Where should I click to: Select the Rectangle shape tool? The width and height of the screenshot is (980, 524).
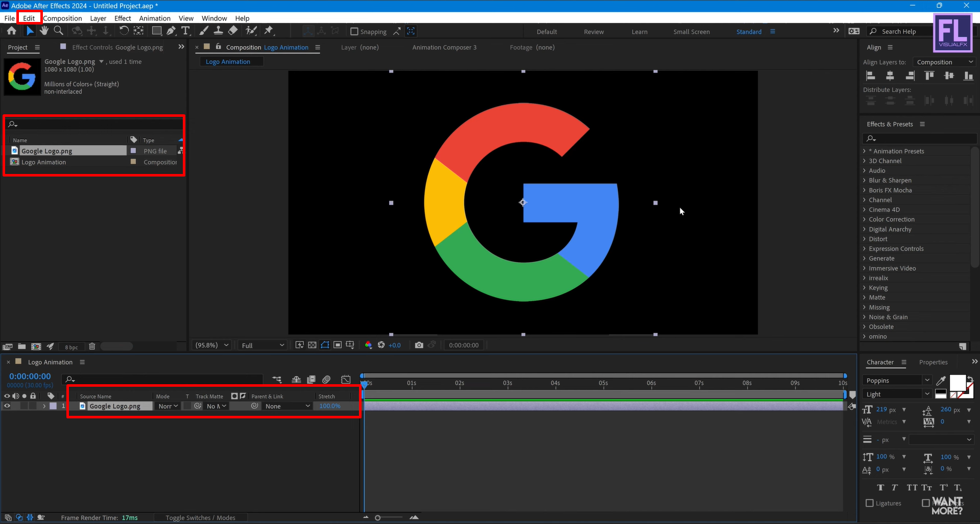(x=157, y=31)
